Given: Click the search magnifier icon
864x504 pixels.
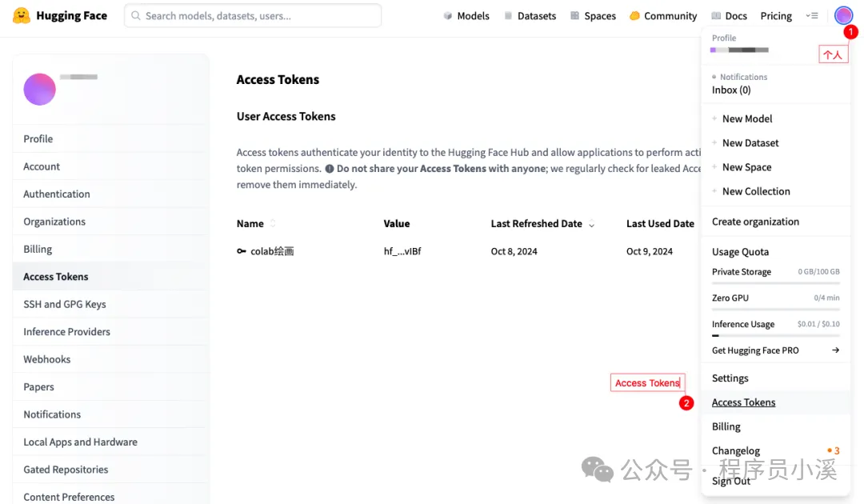Looking at the screenshot, I should tap(135, 15).
